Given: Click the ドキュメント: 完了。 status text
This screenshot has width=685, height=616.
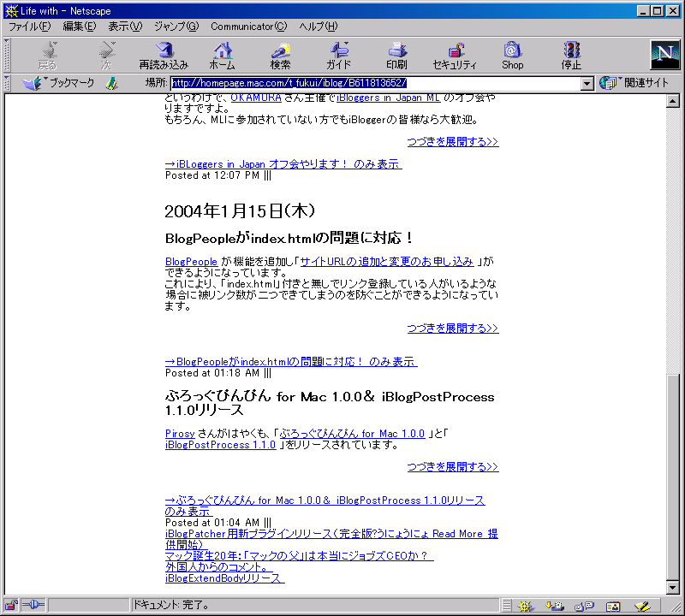Looking at the screenshot, I should point(170,605).
